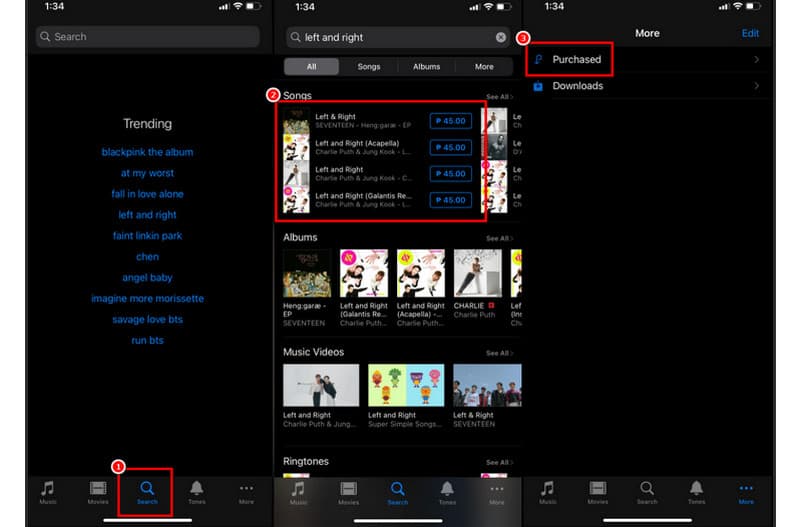Tap the Downloads bag icon
Image resolution: width=800 pixels, height=527 pixels.
[x=538, y=86]
